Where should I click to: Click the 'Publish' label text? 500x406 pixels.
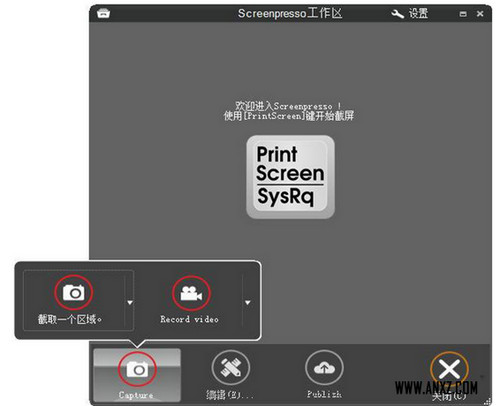(324, 394)
